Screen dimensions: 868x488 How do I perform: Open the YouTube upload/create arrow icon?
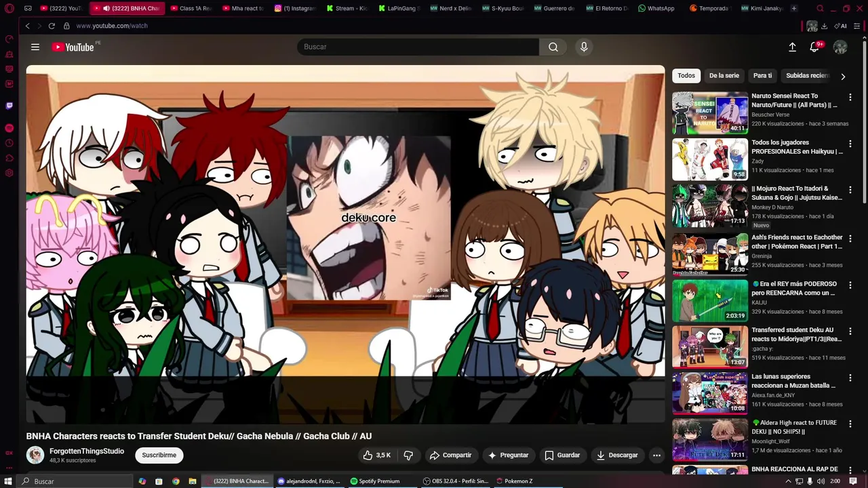pyautogui.click(x=792, y=47)
